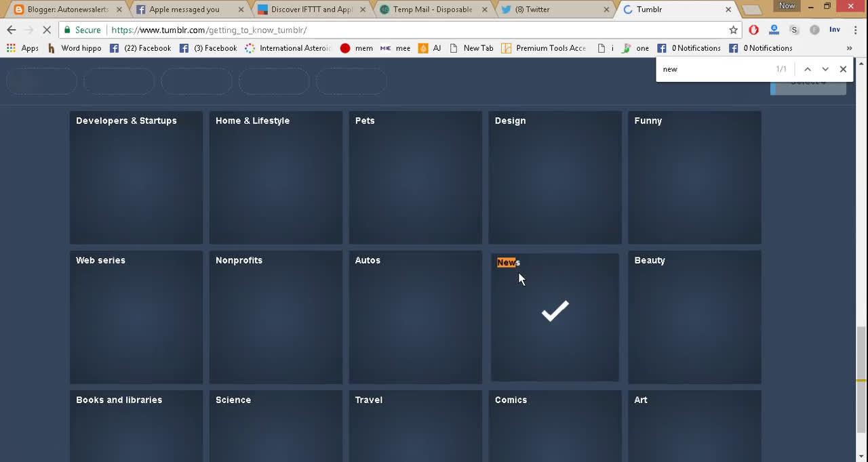Jump to previous find result
The width and height of the screenshot is (868, 462).
pyautogui.click(x=807, y=69)
